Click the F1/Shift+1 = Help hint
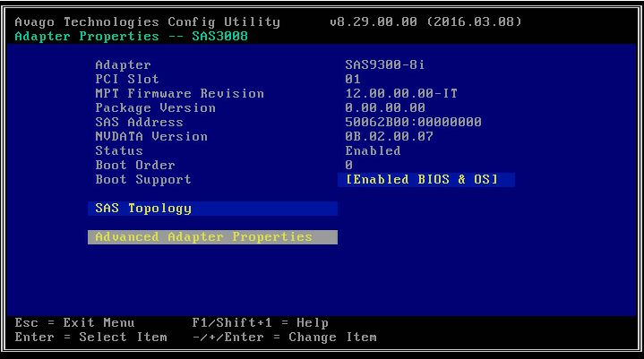This screenshot has width=644, height=359. pos(260,323)
